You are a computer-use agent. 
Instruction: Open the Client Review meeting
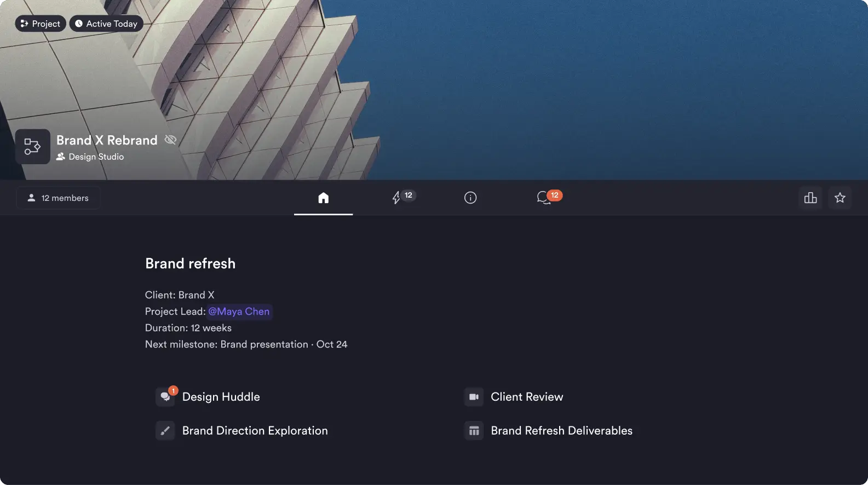[527, 397]
